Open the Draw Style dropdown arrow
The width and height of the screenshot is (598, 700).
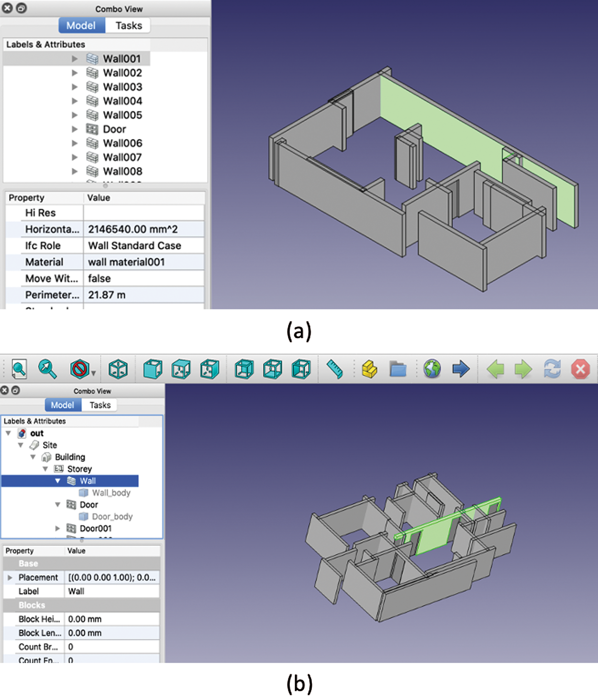(94, 373)
